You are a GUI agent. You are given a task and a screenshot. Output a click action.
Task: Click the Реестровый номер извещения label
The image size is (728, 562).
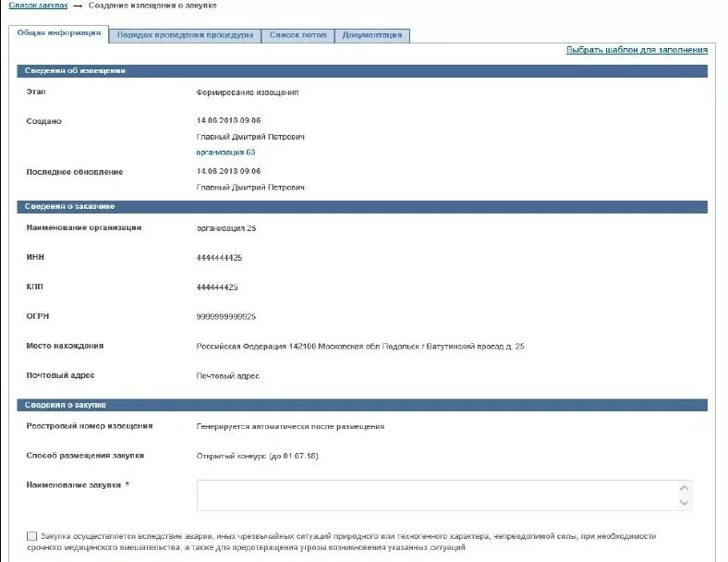pyautogui.click(x=90, y=426)
